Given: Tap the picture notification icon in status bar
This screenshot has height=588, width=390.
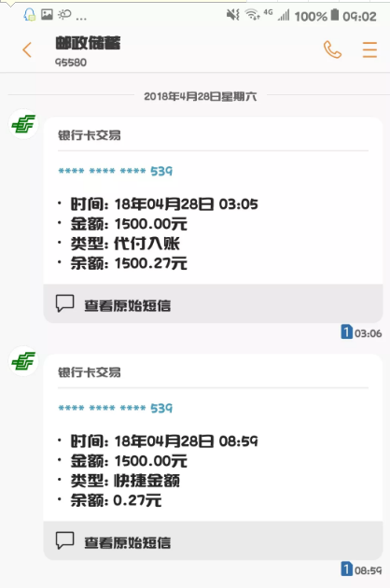Looking at the screenshot, I should coord(47,15).
